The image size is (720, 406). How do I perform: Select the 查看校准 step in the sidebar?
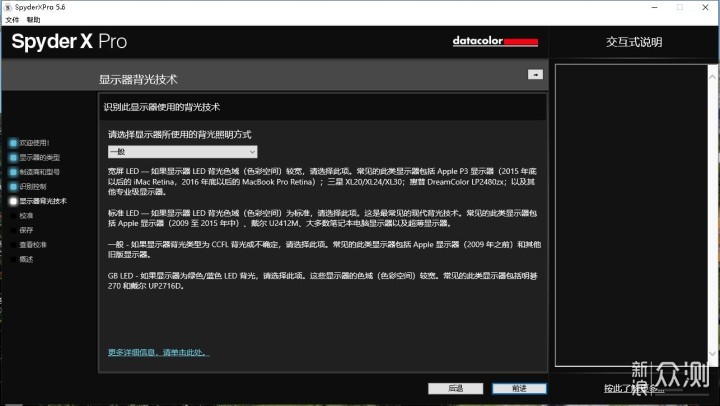click(x=33, y=245)
